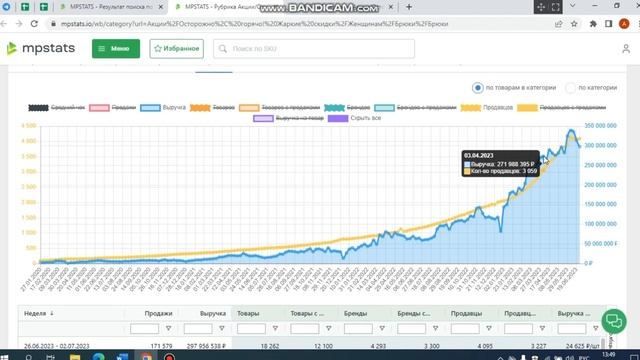Switch to the Telegram pinned tab

pos(7,7)
